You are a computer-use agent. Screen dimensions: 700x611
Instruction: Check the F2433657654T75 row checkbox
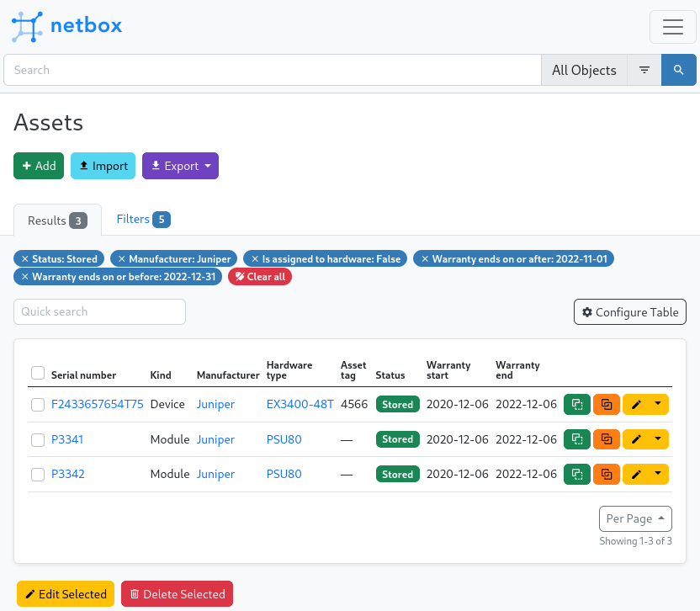pos(38,405)
